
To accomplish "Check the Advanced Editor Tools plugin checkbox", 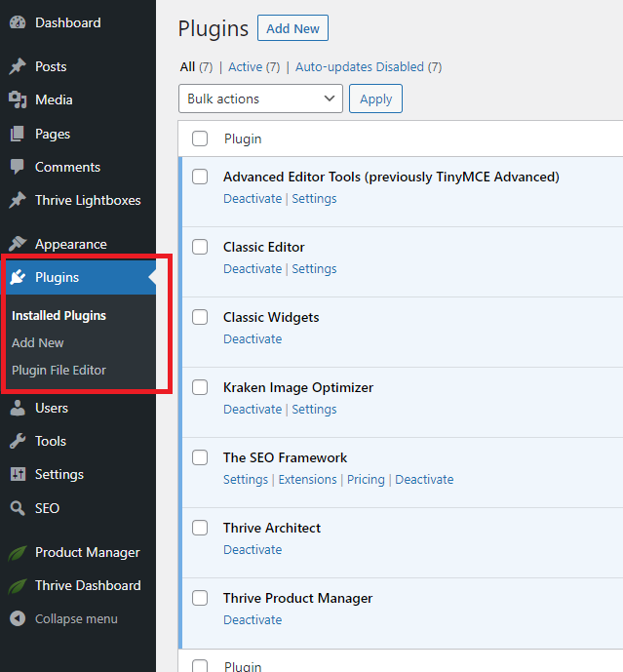I will click(200, 177).
